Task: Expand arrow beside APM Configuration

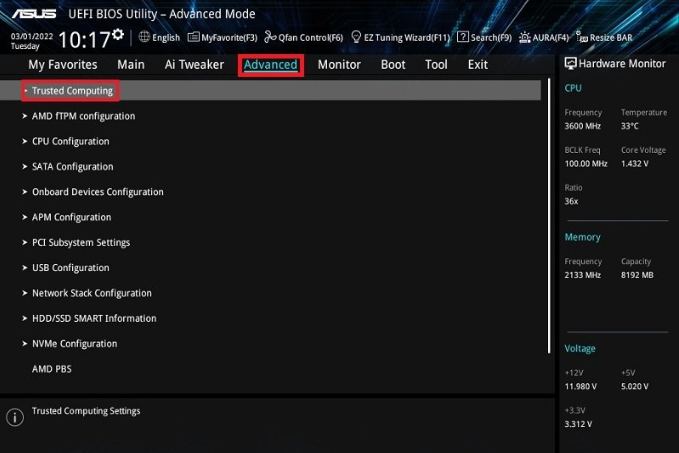Action: click(x=25, y=217)
